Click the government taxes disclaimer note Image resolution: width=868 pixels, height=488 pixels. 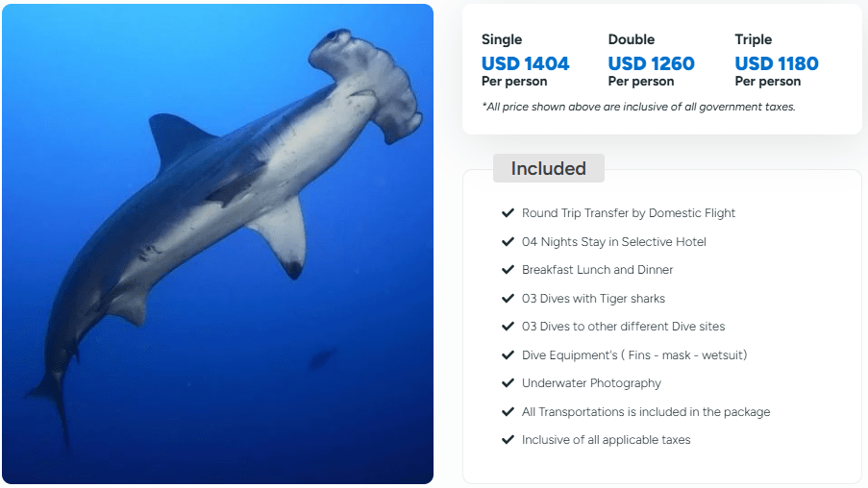point(638,107)
